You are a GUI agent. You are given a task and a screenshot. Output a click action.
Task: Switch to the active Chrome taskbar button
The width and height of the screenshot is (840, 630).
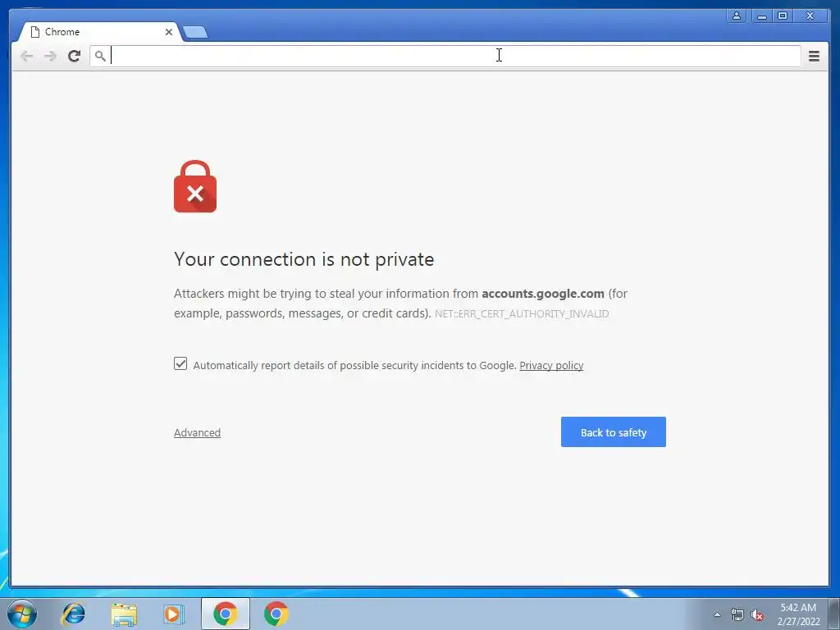tap(225, 614)
